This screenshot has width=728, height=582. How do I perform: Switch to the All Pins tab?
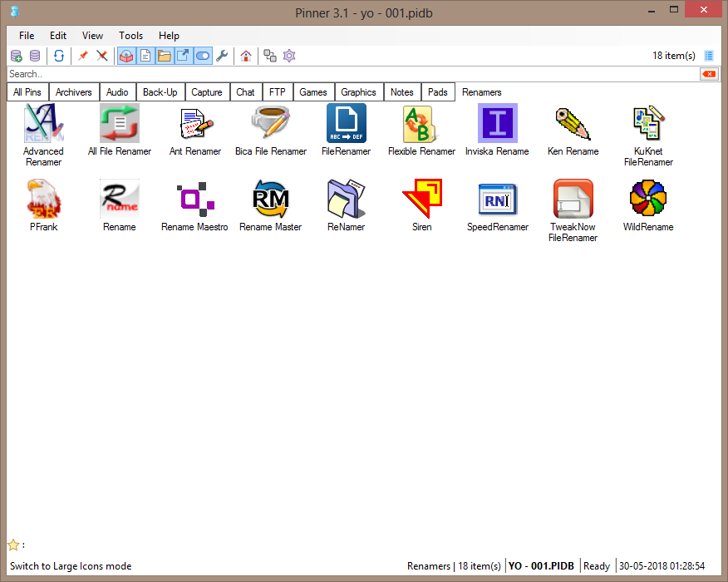[x=27, y=92]
